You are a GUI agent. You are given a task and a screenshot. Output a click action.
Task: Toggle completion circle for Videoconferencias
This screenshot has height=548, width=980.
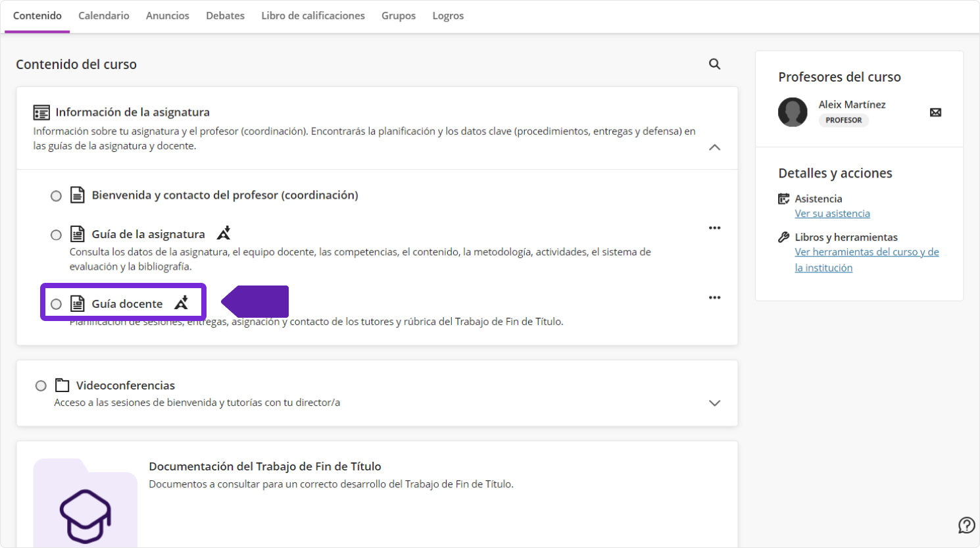pyautogui.click(x=41, y=386)
